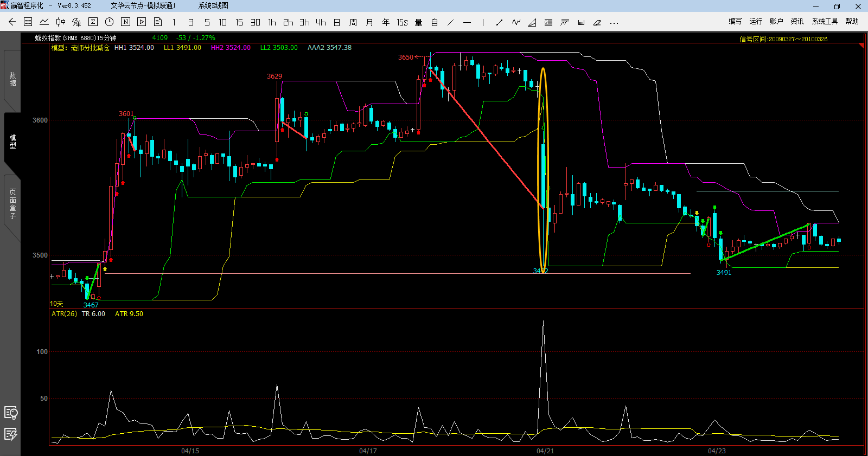Click the back arrow in the toolbar
The image size is (868, 456).
click(12, 22)
